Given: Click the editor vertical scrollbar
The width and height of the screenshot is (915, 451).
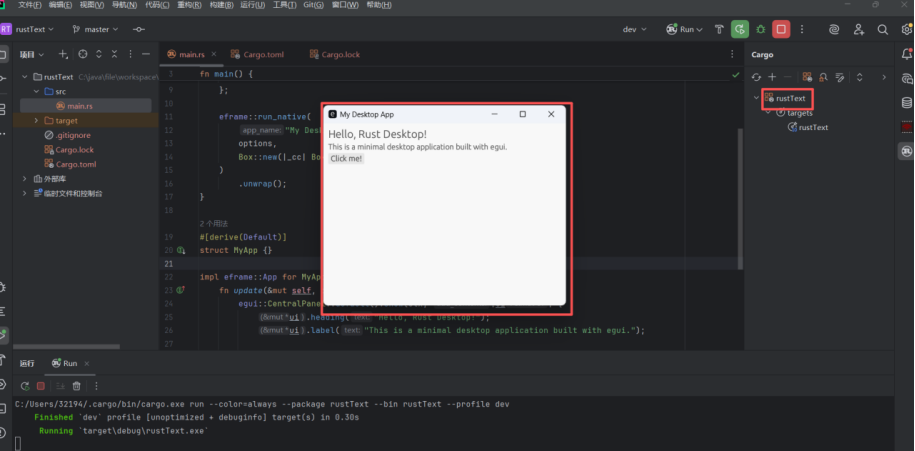Looking at the screenshot, I should click(741, 198).
